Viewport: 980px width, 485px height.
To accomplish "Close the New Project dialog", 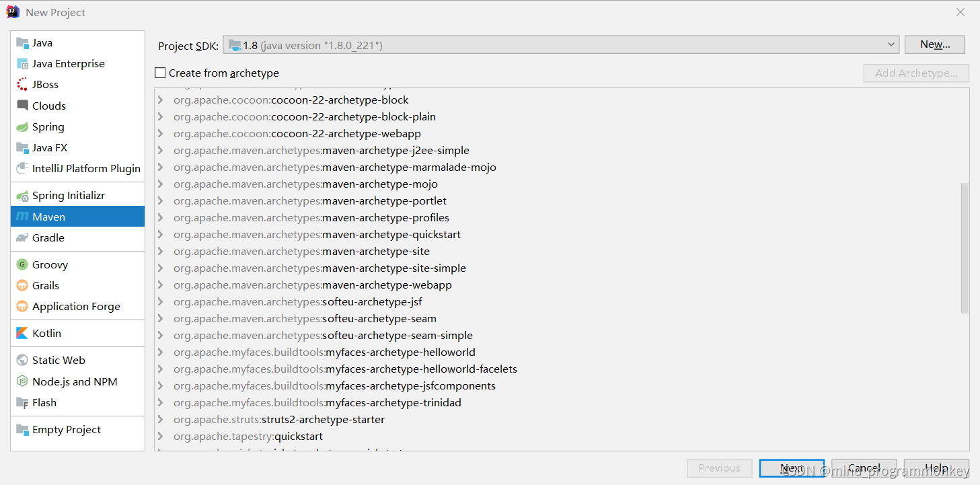I will [x=960, y=12].
